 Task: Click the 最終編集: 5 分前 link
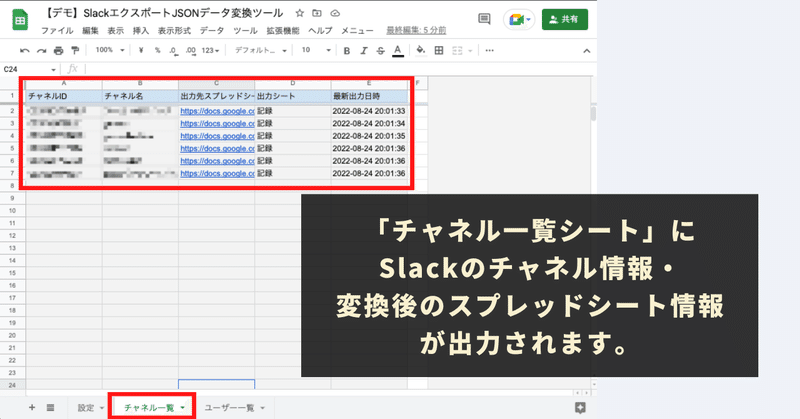(416, 31)
